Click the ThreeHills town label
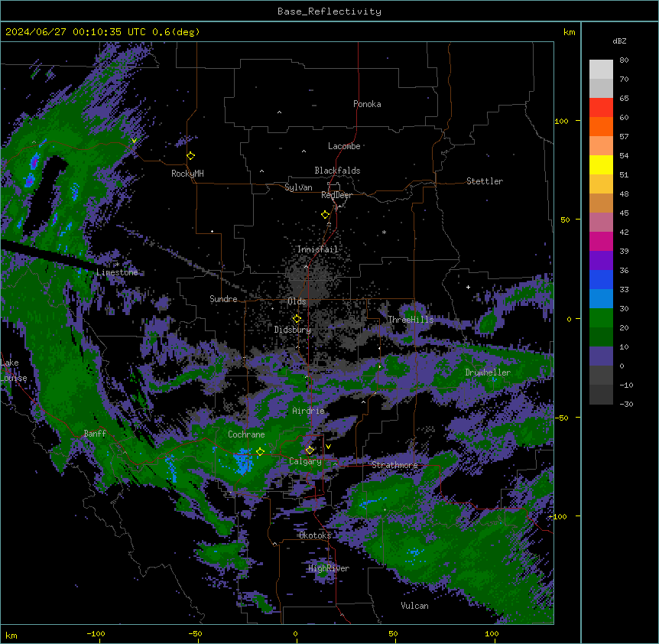This screenshot has height=644, width=659. 411,320
